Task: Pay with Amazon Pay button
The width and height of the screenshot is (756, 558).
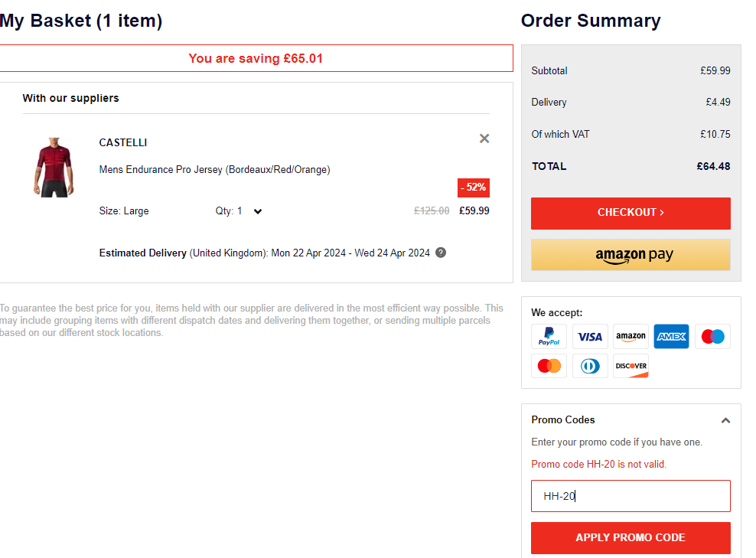Action: (631, 255)
